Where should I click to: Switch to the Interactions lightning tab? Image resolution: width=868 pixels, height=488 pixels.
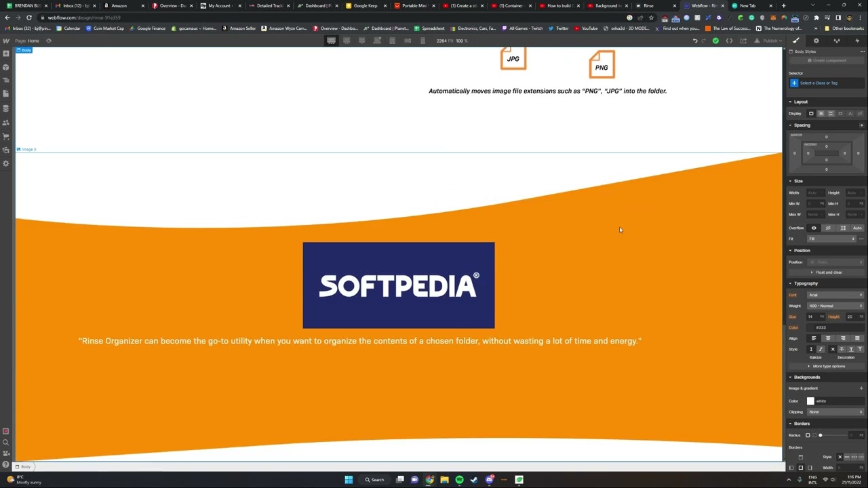(856, 41)
